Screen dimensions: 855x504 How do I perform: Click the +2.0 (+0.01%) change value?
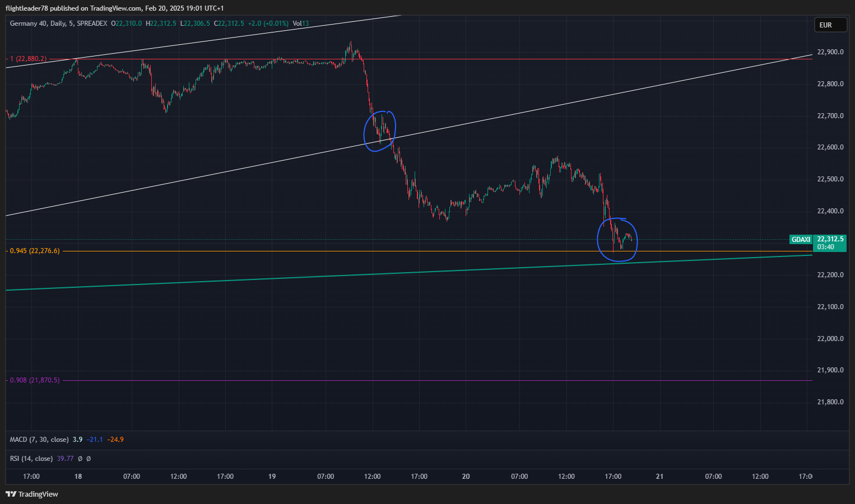point(268,24)
